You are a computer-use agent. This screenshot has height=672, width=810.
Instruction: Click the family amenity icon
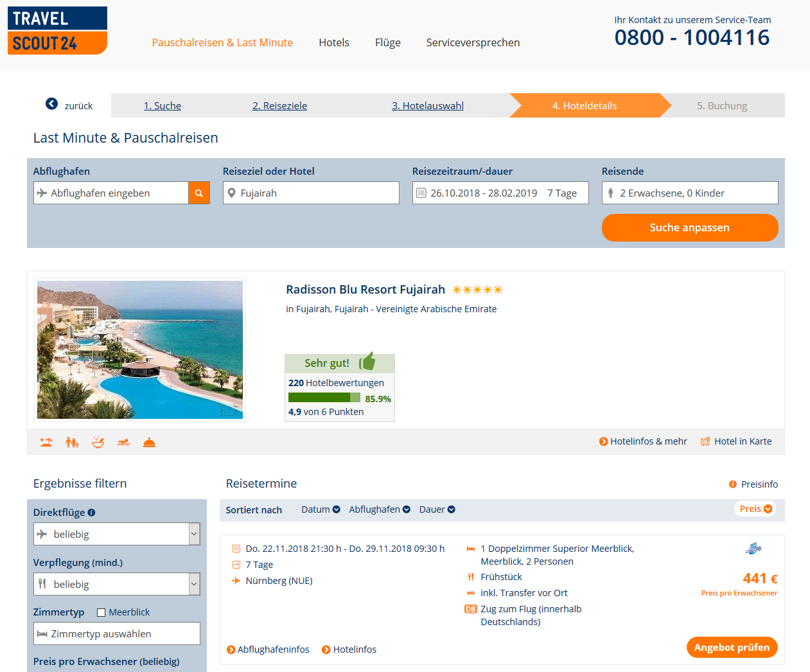(x=72, y=442)
